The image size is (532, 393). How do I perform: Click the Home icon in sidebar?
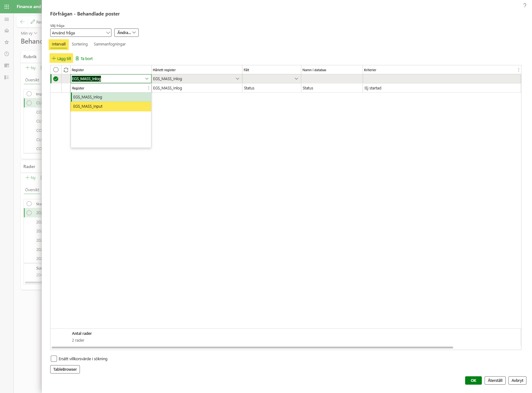[x=7, y=31]
